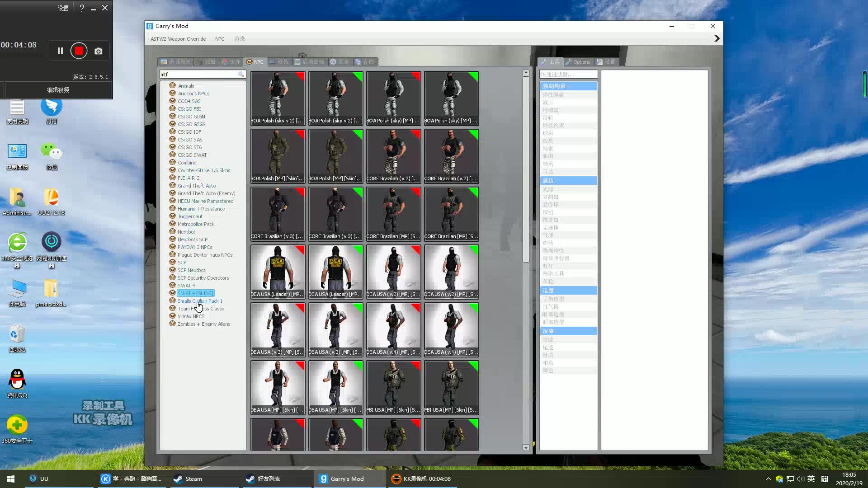Select the PAYDAY 2 NPCs category
The image size is (868, 488).
click(x=194, y=247)
